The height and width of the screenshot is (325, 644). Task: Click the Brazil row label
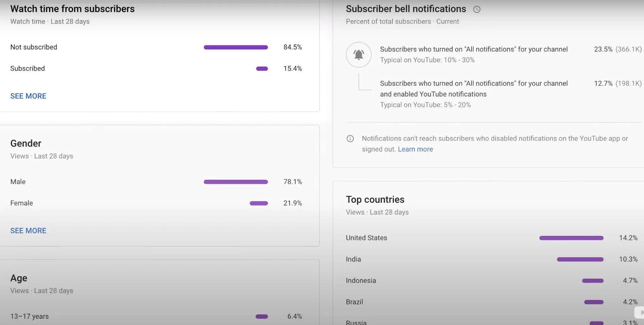click(354, 302)
